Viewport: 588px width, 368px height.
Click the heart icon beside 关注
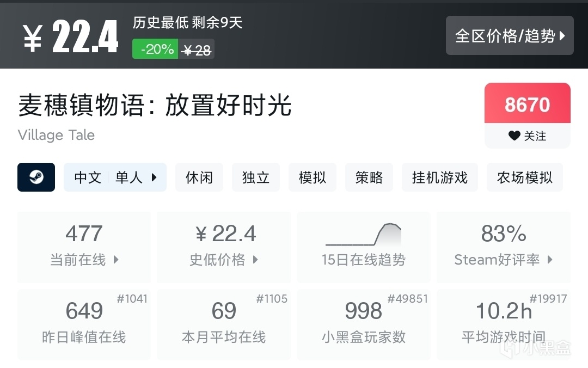coord(514,136)
